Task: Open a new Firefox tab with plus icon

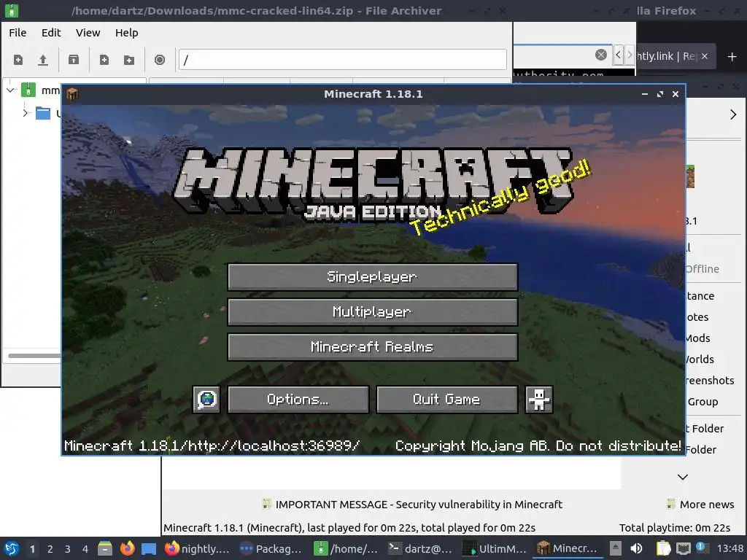Action: [x=732, y=57]
